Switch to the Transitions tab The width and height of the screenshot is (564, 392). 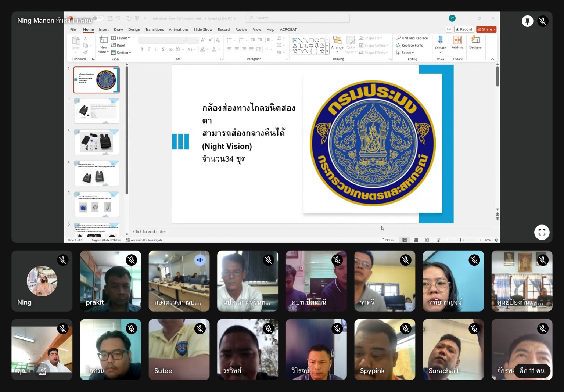click(x=154, y=29)
